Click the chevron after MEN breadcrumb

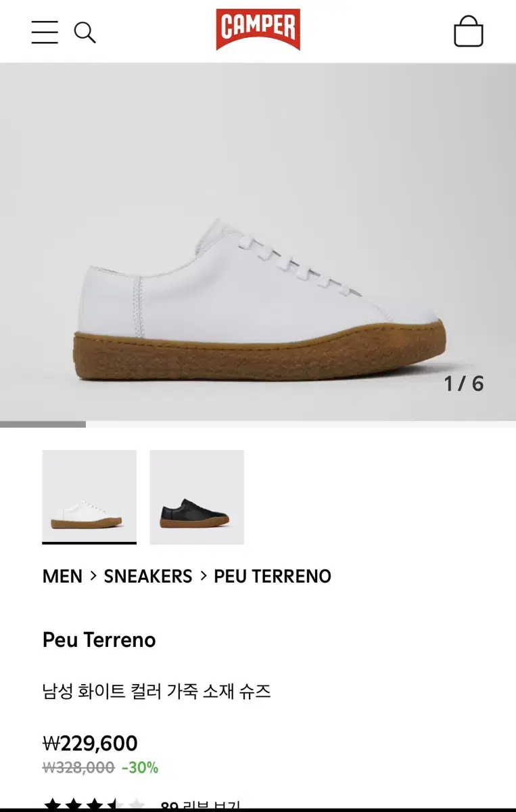click(x=93, y=576)
